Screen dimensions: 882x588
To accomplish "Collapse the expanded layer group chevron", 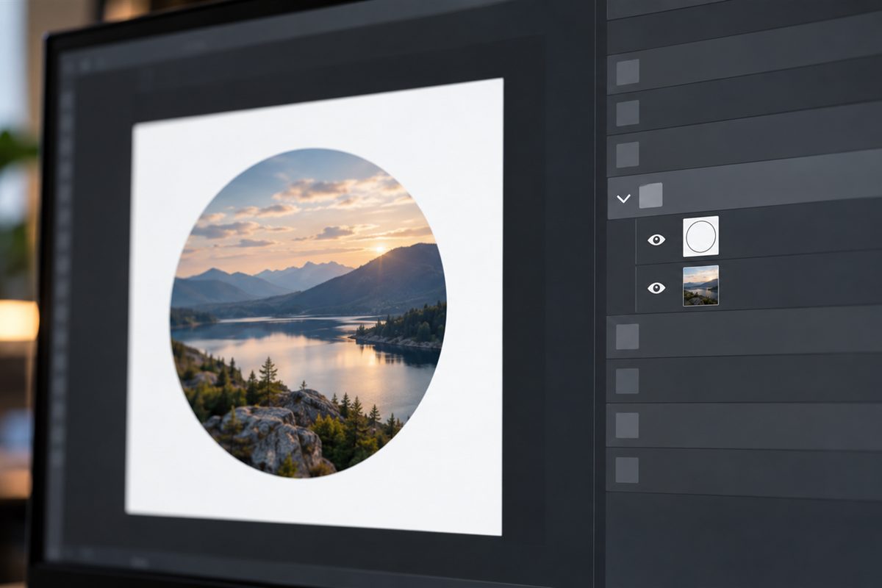I will pyautogui.click(x=623, y=198).
